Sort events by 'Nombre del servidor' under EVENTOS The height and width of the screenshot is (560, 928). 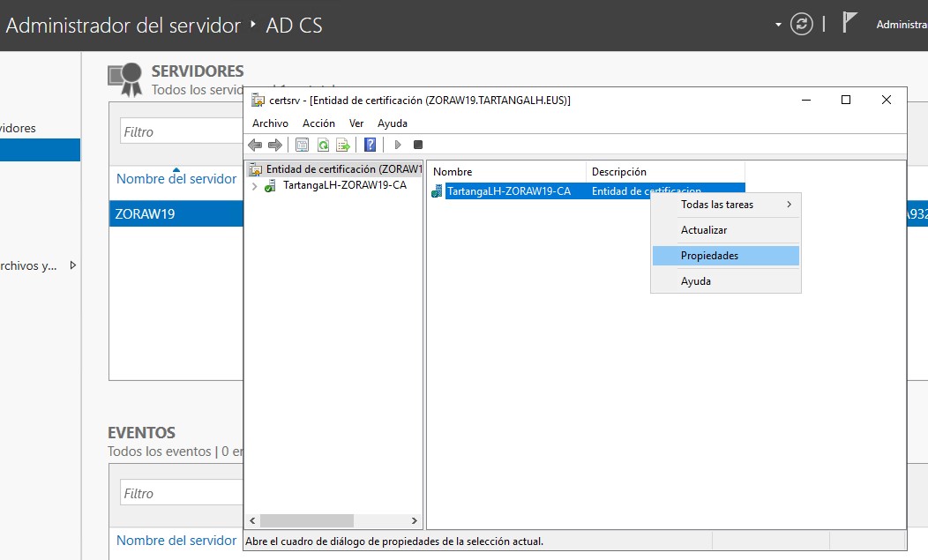coord(176,541)
